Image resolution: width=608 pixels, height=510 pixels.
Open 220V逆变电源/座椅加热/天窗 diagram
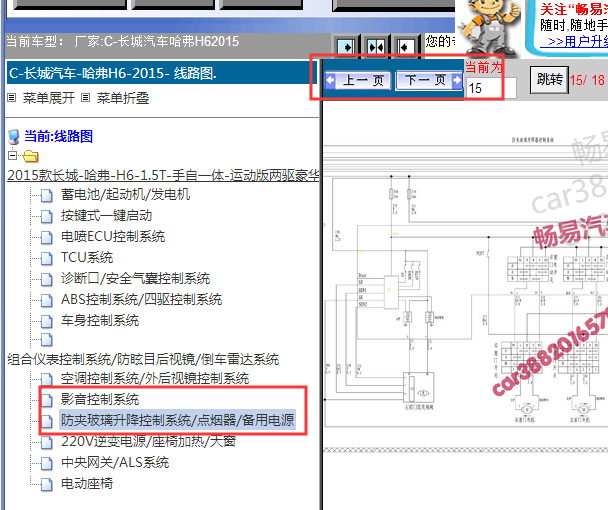click(x=149, y=441)
